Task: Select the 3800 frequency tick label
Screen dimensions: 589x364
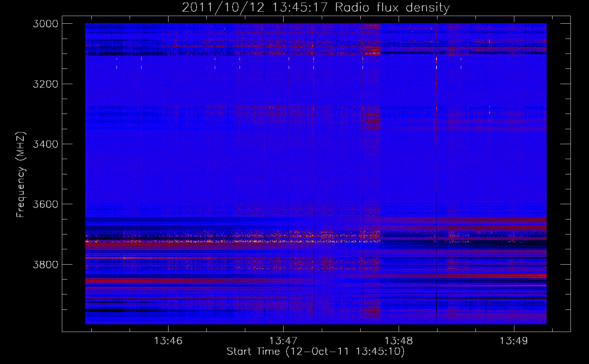Action: 46,264
